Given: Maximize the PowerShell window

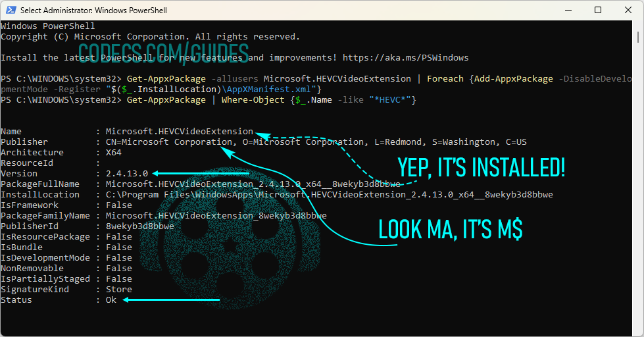Looking at the screenshot, I should point(598,10).
